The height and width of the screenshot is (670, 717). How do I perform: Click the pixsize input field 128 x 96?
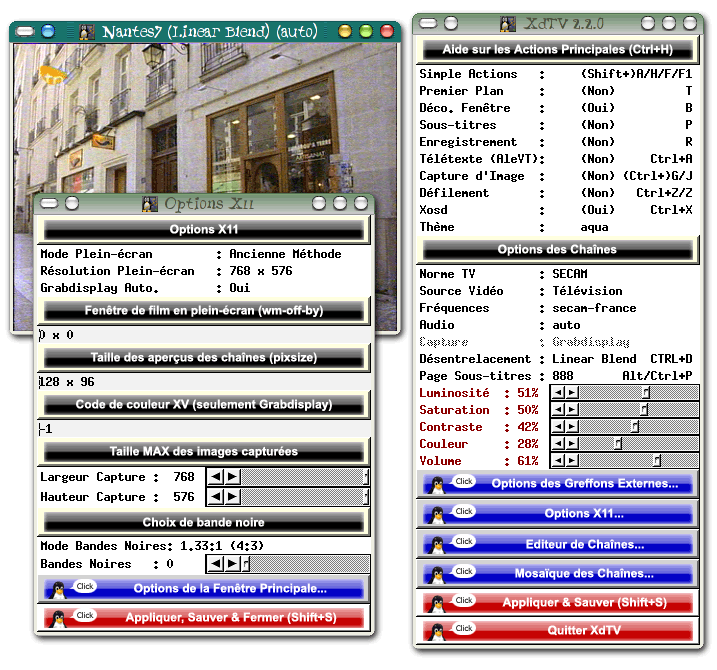[204, 382]
